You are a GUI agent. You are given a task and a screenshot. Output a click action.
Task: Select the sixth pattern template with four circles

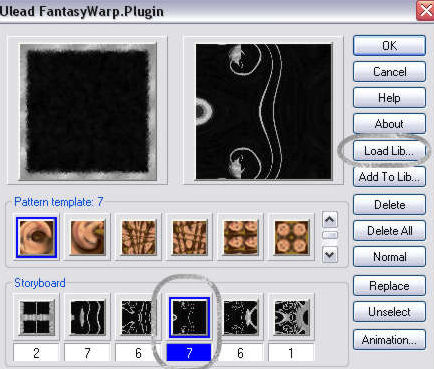tap(291, 238)
